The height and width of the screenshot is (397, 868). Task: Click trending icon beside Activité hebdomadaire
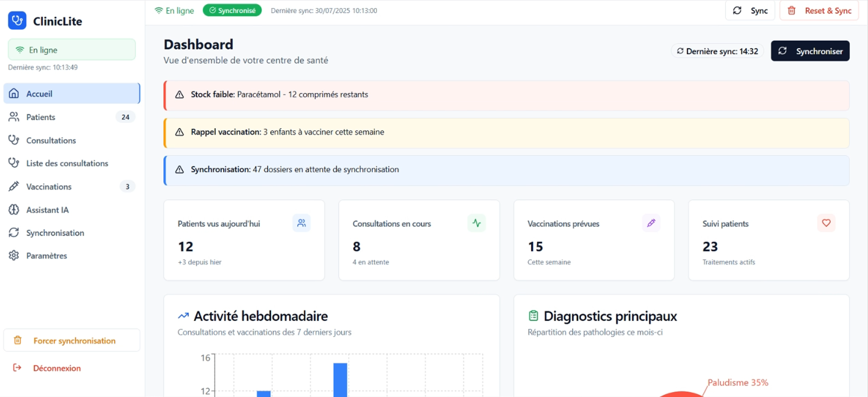(183, 316)
